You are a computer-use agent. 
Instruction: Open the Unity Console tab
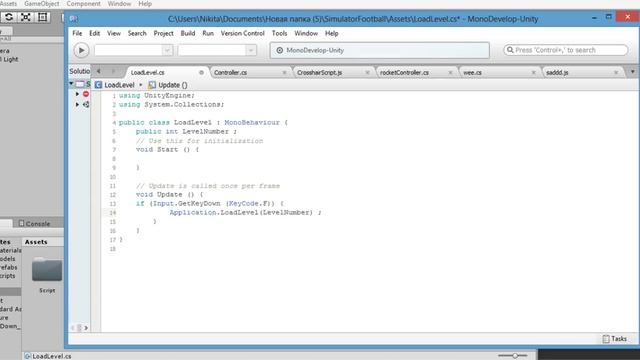34,224
